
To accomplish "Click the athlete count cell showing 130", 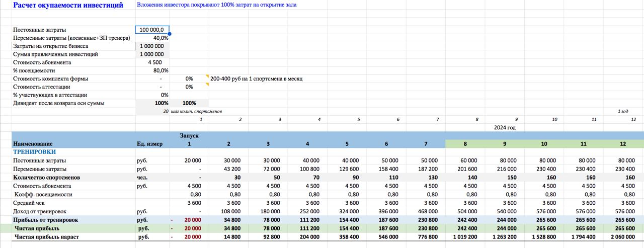I will (426, 178).
